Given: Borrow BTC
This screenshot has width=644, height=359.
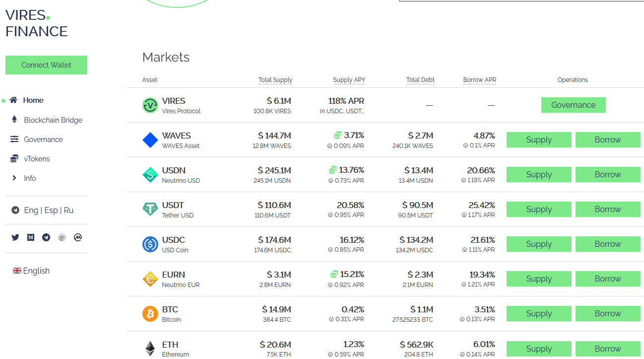Looking at the screenshot, I should pos(608,313).
